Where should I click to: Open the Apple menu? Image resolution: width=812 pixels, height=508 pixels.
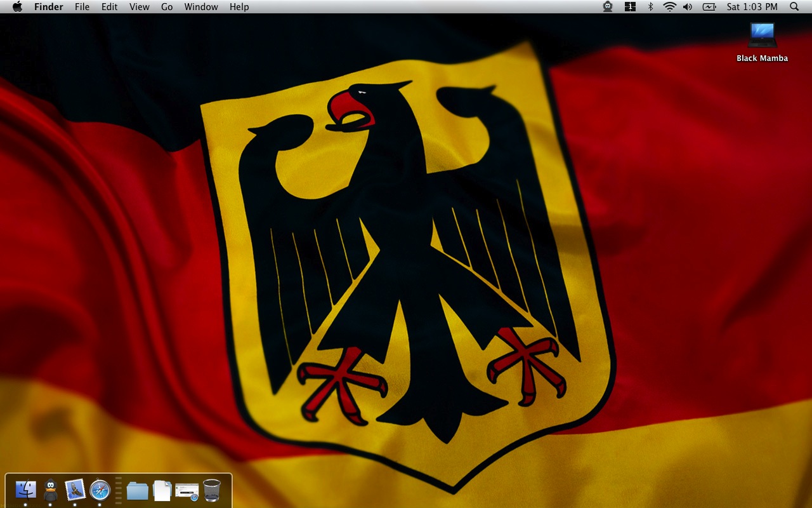[17, 7]
